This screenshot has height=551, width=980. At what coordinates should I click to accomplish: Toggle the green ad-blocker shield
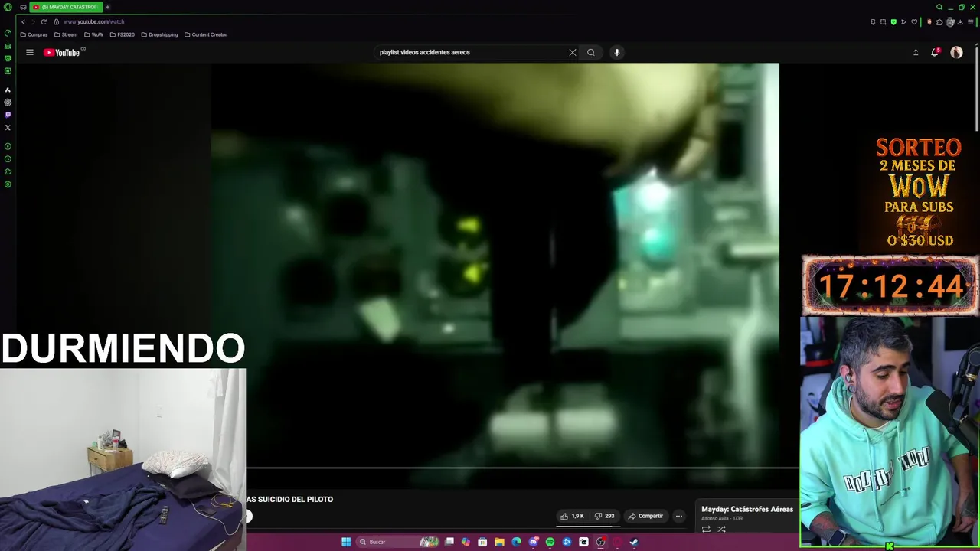[x=893, y=22]
